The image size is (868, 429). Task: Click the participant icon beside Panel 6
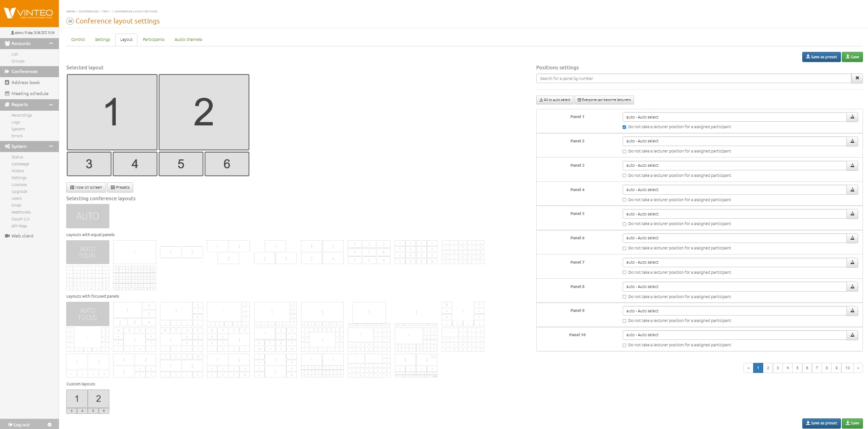[x=852, y=238]
